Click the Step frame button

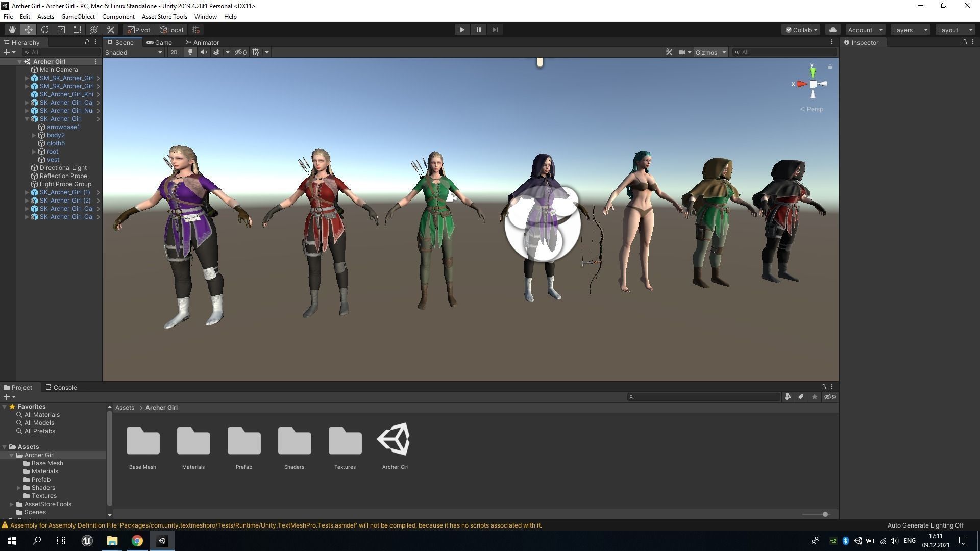tap(495, 30)
